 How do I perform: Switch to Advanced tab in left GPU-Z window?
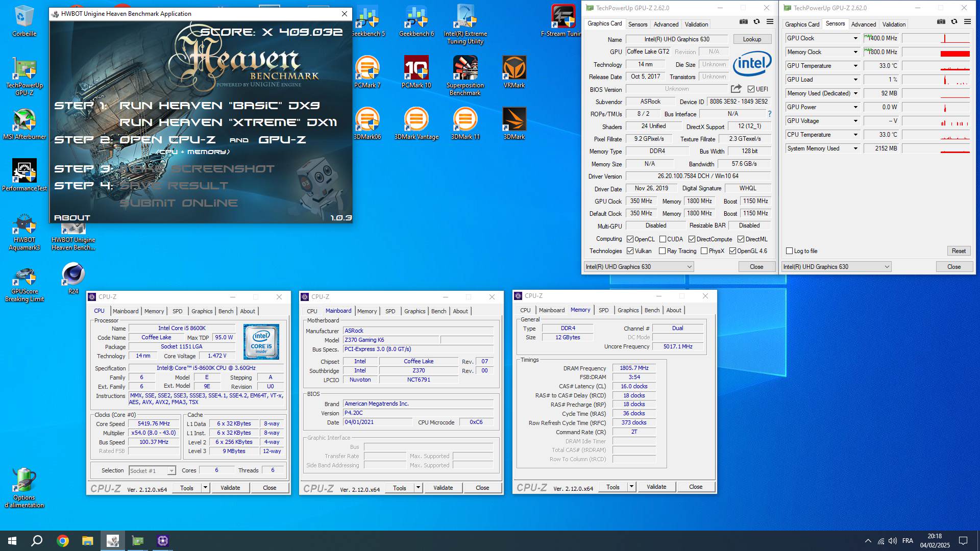click(x=666, y=24)
